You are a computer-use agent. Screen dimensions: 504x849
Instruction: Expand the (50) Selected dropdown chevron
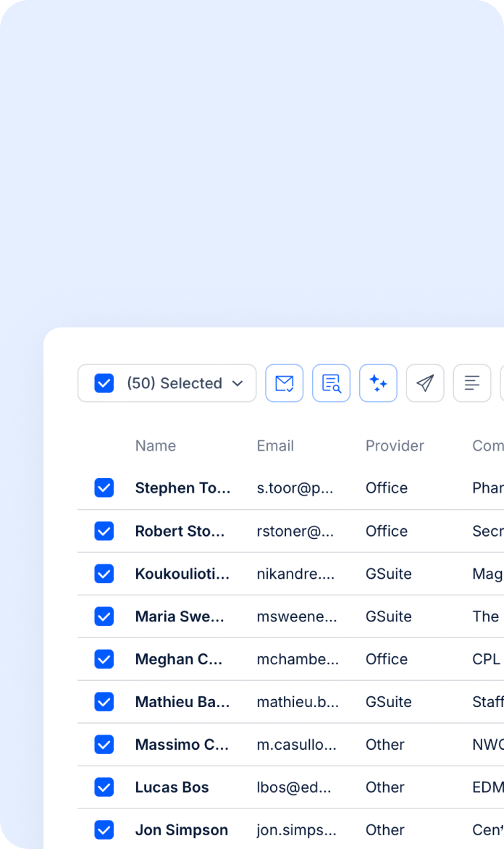point(238,383)
